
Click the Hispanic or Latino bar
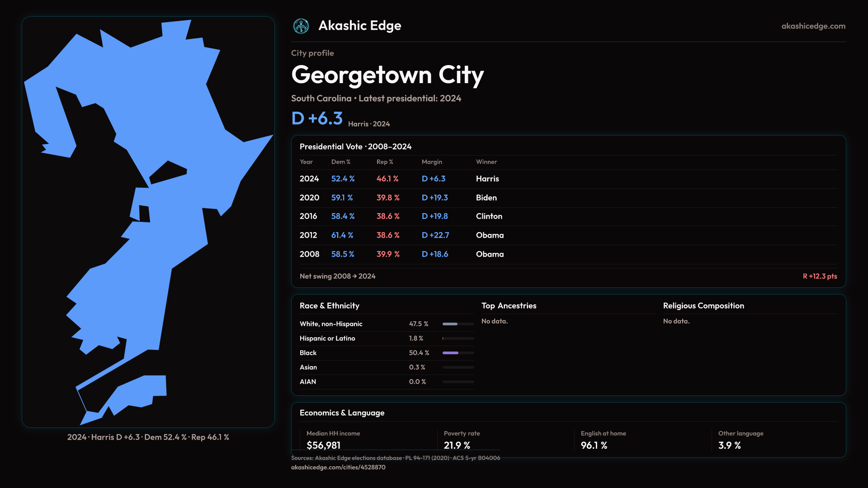click(458, 338)
